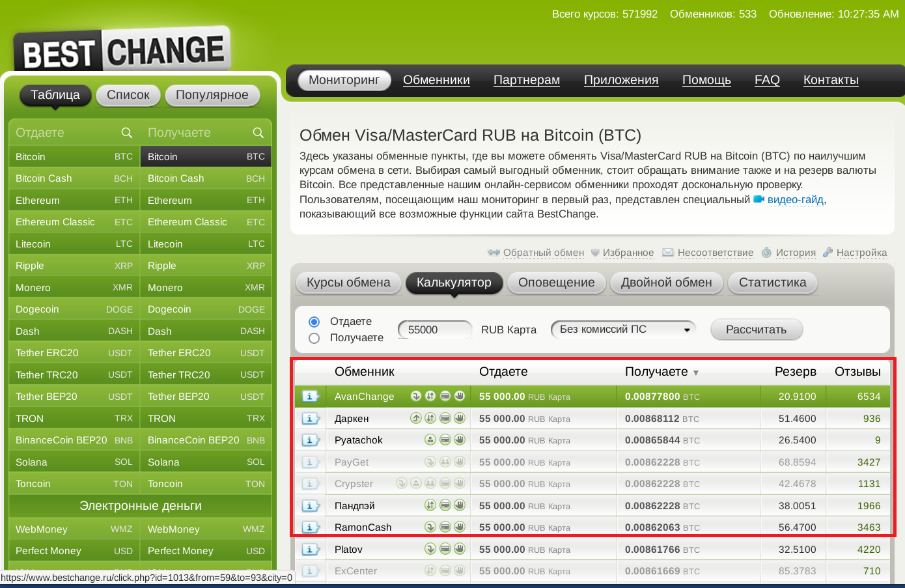Select the Калькулятор tab
Screen dimensions: 905x588
coord(454,283)
